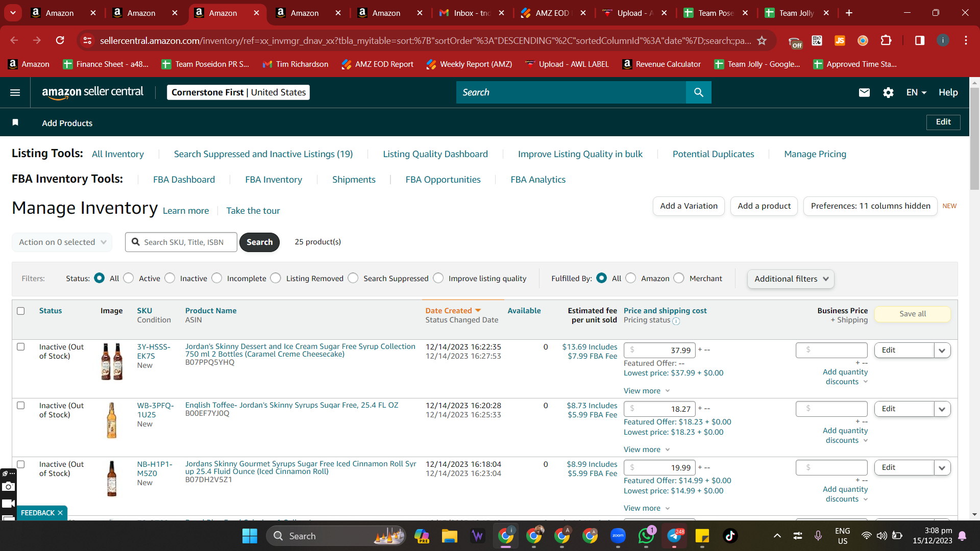Click the Search SKU, Title, ISBN field

(x=181, y=242)
